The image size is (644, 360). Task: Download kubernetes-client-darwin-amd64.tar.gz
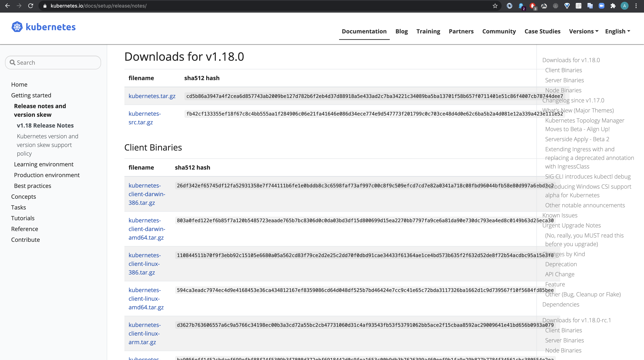pyautogui.click(x=147, y=229)
